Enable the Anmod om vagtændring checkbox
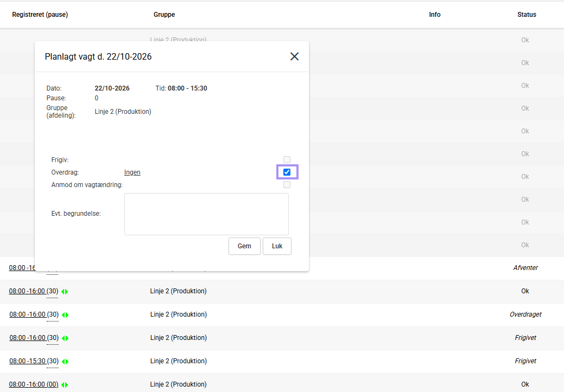 [287, 185]
